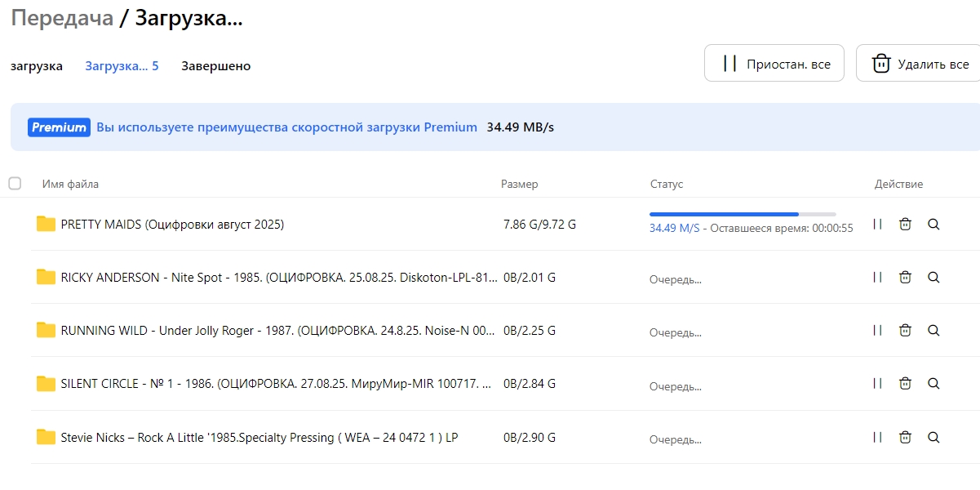The height and width of the screenshot is (490, 980).
Task: Pause the PRETTY MAIDS download
Action: (877, 224)
